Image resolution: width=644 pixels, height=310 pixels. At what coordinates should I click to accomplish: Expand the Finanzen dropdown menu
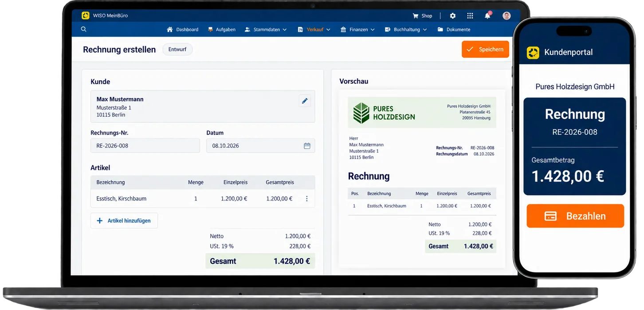tap(357, 30)
